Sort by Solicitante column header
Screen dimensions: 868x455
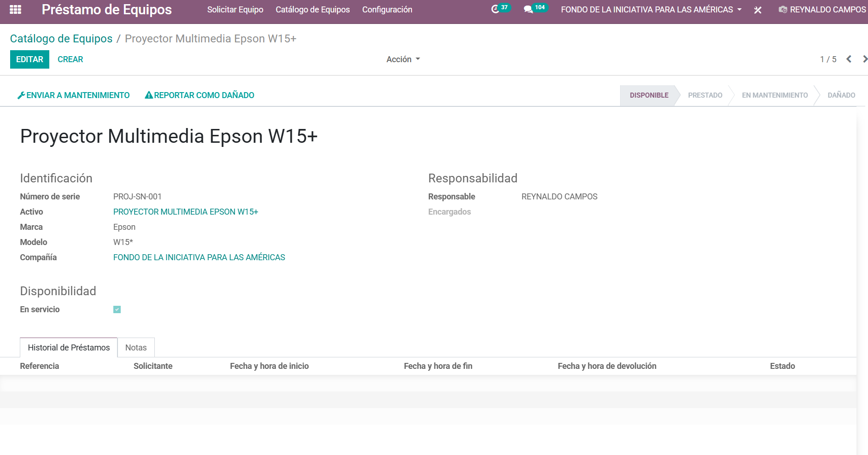coord(153,366)
